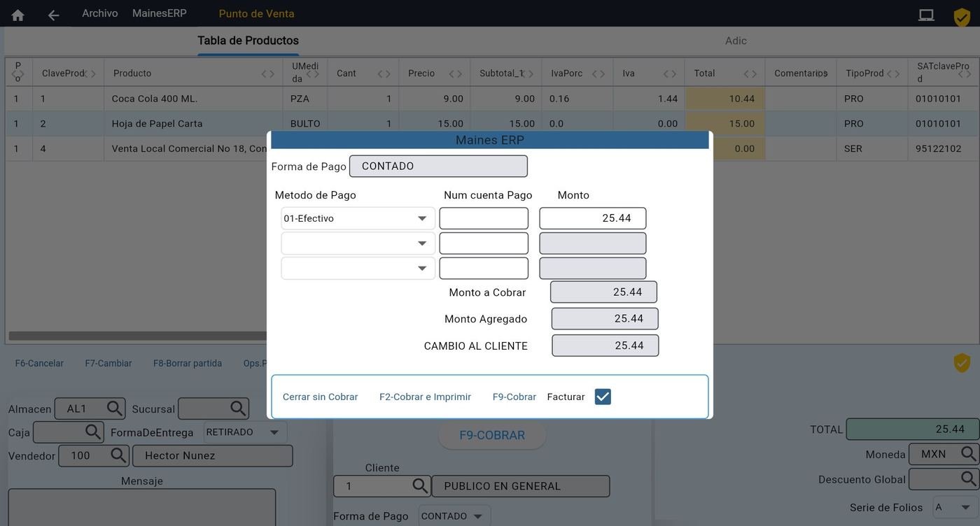Click F2-Cobrar e Imprimir
The width and height of the screenshot is (980, 526).
pos(425,397)
